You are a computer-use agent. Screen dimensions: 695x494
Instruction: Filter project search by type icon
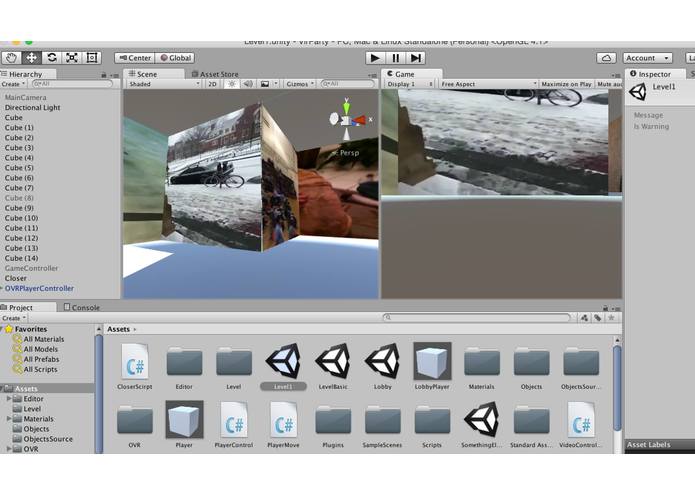584,318
